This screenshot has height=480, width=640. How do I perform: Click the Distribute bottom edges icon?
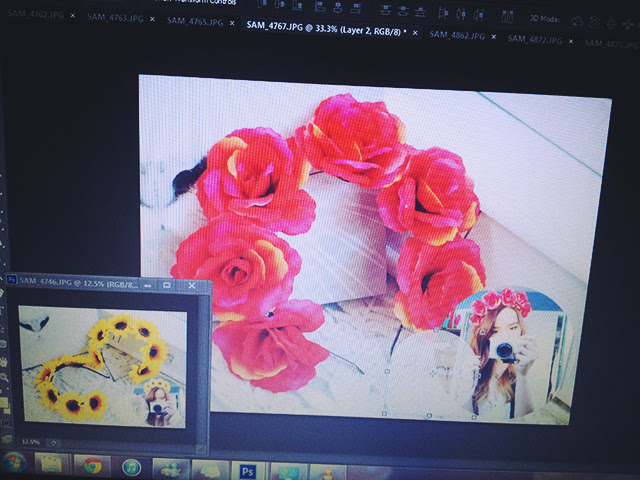[420, 12]
